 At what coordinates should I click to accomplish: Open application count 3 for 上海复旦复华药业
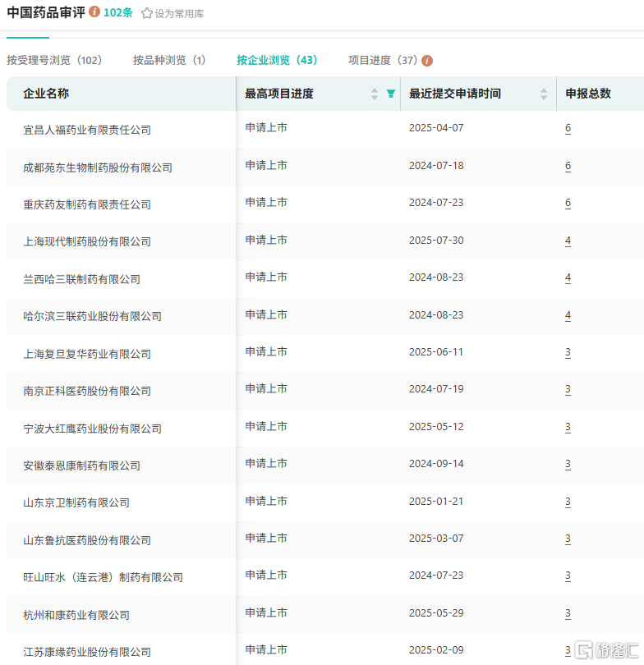point(568,352)
